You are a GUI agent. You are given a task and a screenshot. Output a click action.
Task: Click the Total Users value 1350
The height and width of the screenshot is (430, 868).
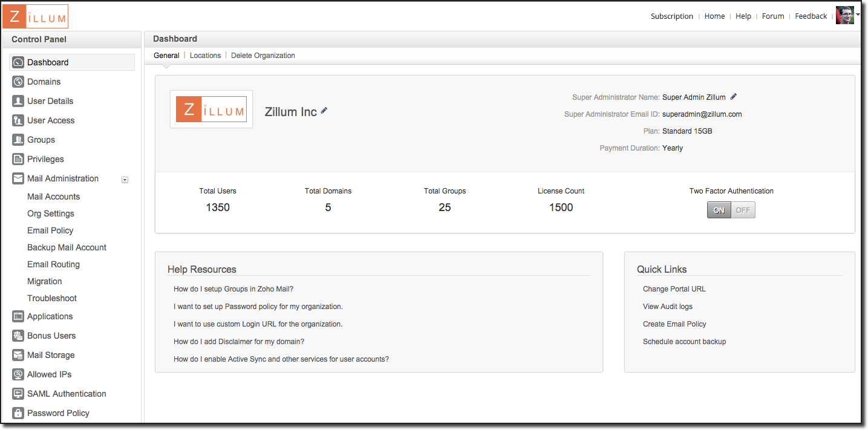pos(218,207)
